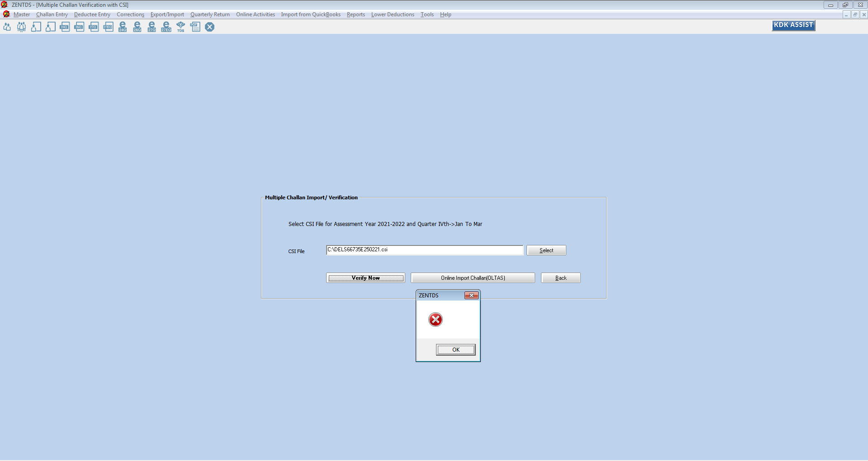Click the person sheet icon beside the group icon
The width and height of the screenshot is (868, 461).
point(36,27)
